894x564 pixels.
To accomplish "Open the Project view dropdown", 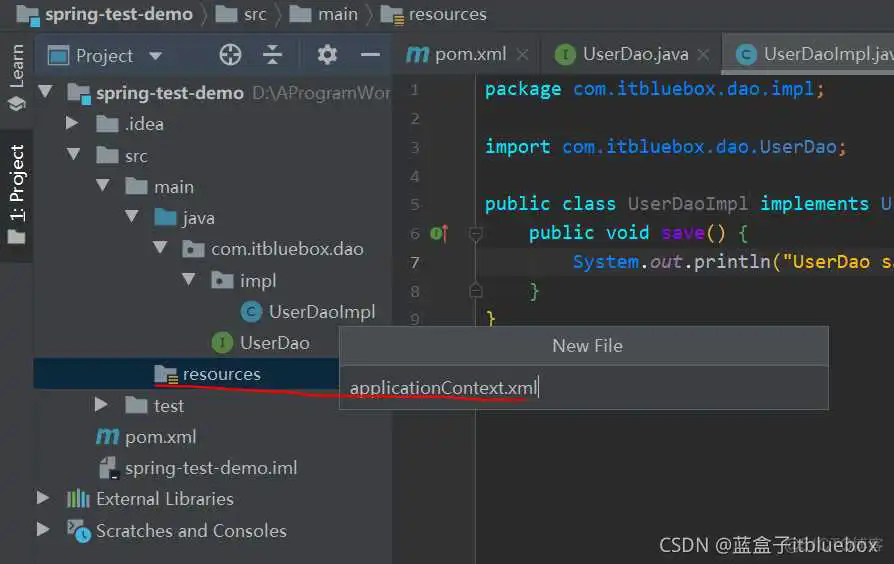I will coord(155,56).
